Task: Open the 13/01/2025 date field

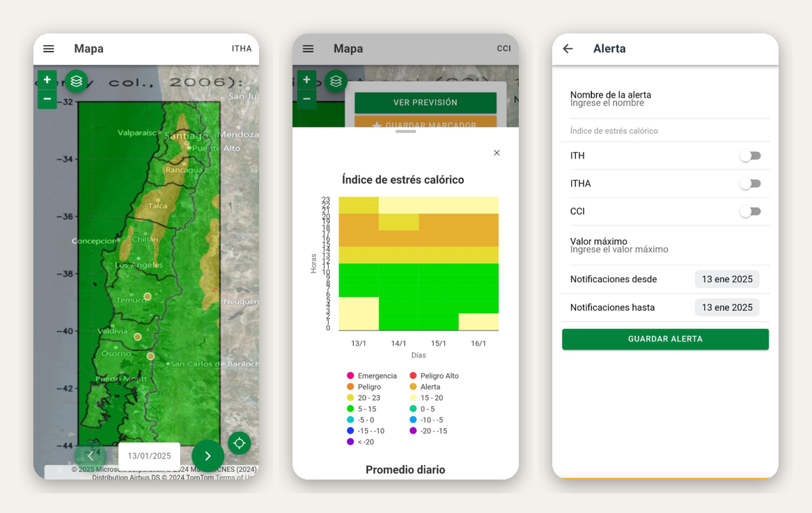Action: pyautogui.click(x=149, y=456)
